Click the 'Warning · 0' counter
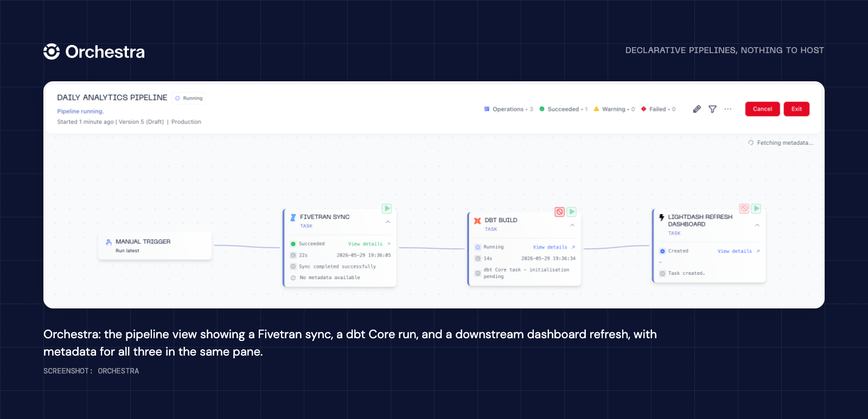The width and height of the screenshot is (868, 419). 614,109
